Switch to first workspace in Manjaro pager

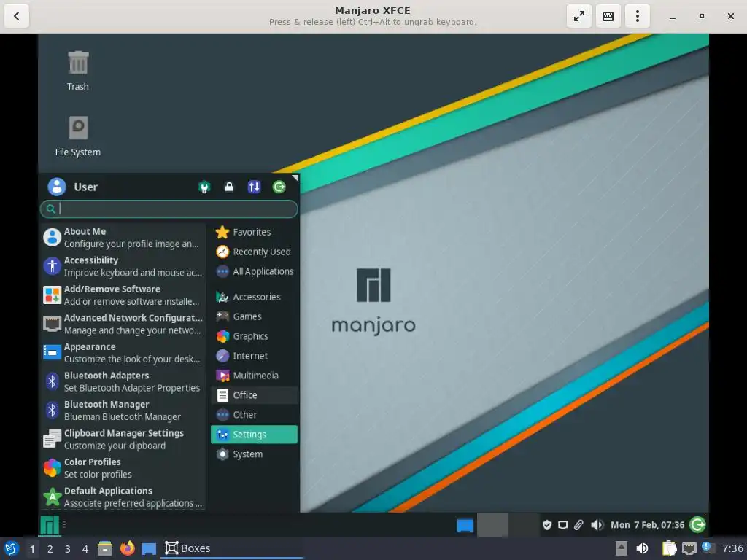pos(492,525)
